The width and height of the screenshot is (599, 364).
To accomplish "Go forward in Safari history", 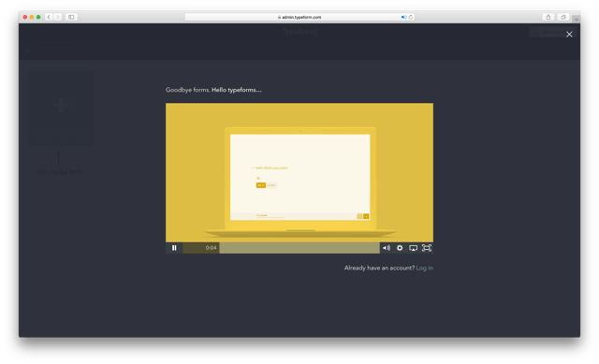I will [58, 17].
